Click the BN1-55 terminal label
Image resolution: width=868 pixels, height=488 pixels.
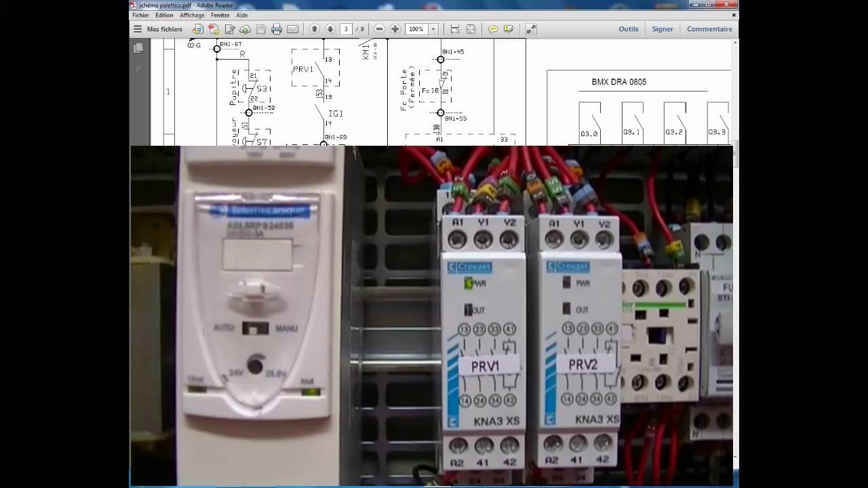coord(455,119)
